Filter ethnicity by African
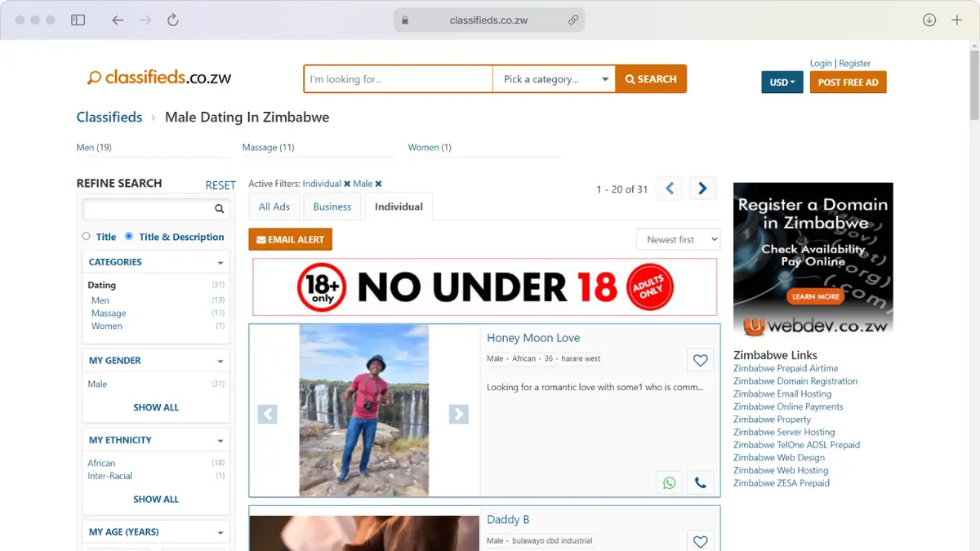Viewport: 980px width, 551px height. pos(101,463)
